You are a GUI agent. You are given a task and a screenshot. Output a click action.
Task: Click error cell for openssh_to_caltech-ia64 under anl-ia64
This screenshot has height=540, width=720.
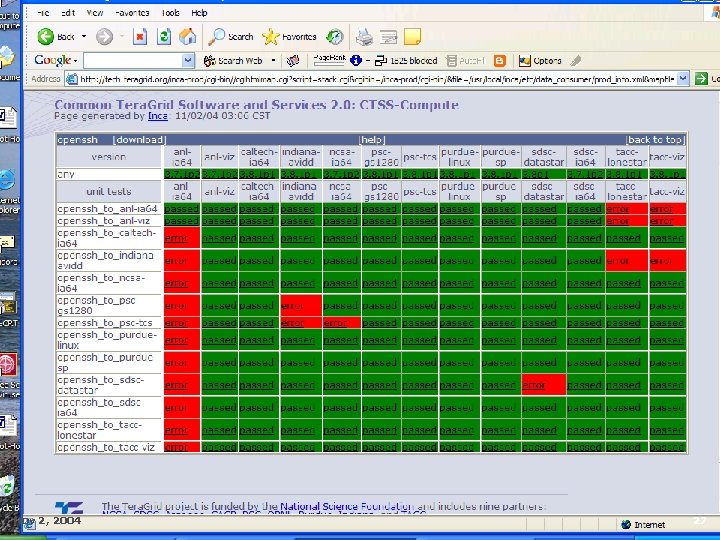click(182, 238)
